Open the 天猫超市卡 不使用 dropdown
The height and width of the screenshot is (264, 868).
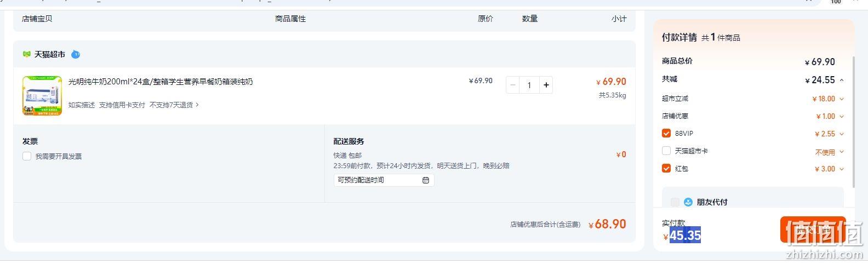click(830, 152)
